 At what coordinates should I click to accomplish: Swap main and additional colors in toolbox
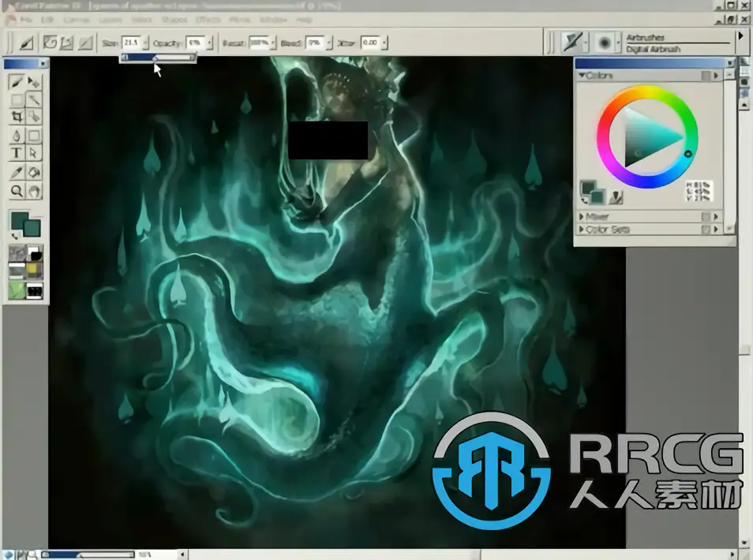click(x=14, y=236)
